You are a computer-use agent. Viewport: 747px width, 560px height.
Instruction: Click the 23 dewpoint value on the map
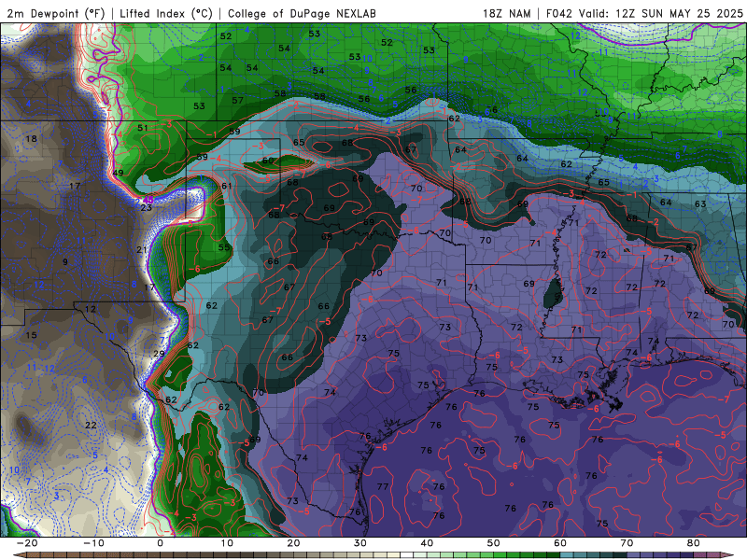146,207
